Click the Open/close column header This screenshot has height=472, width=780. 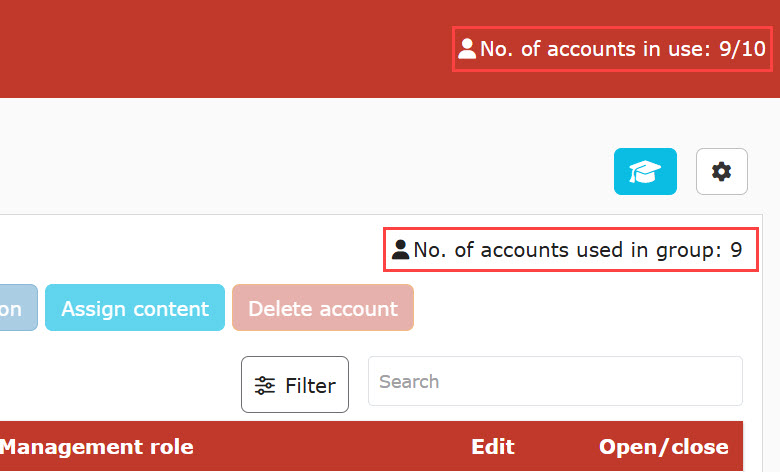pyautogui.click(x=664, y=447)
